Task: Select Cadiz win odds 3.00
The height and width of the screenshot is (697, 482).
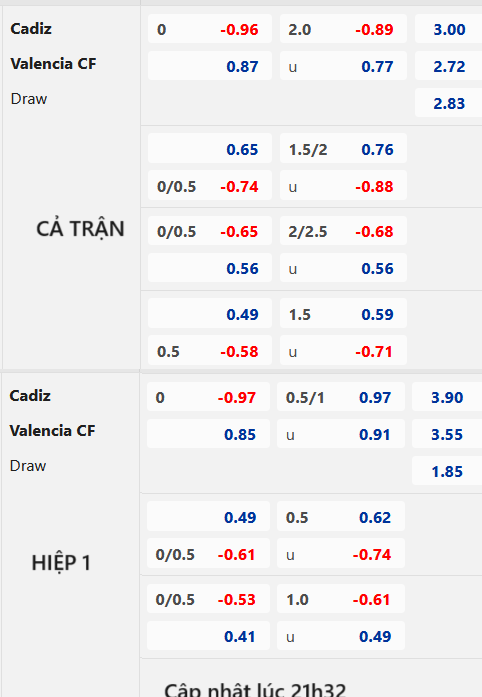Action: (449, 29)
